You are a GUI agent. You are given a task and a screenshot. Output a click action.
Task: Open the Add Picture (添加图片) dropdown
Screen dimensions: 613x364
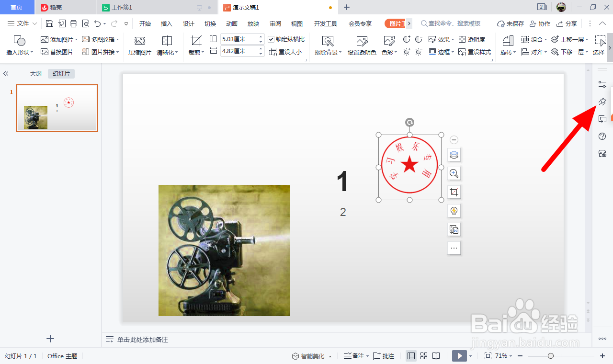point(59,39)
